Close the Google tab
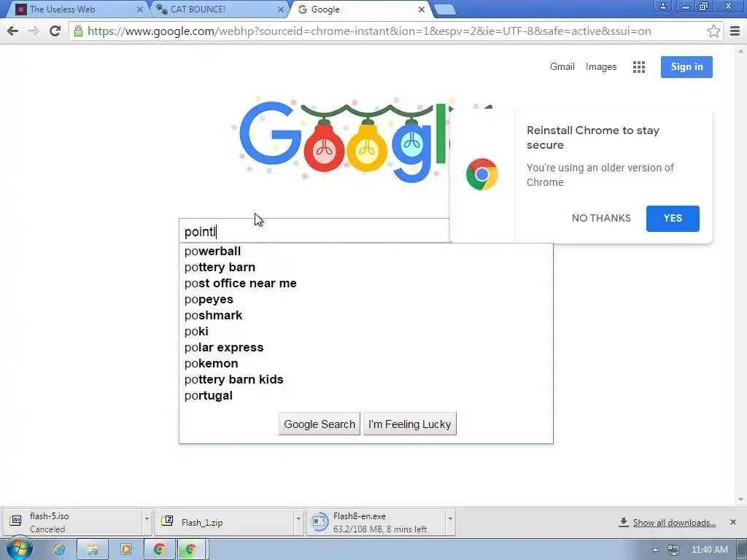The width and height of the screenshot is (747, 560). tap(422, 9)
